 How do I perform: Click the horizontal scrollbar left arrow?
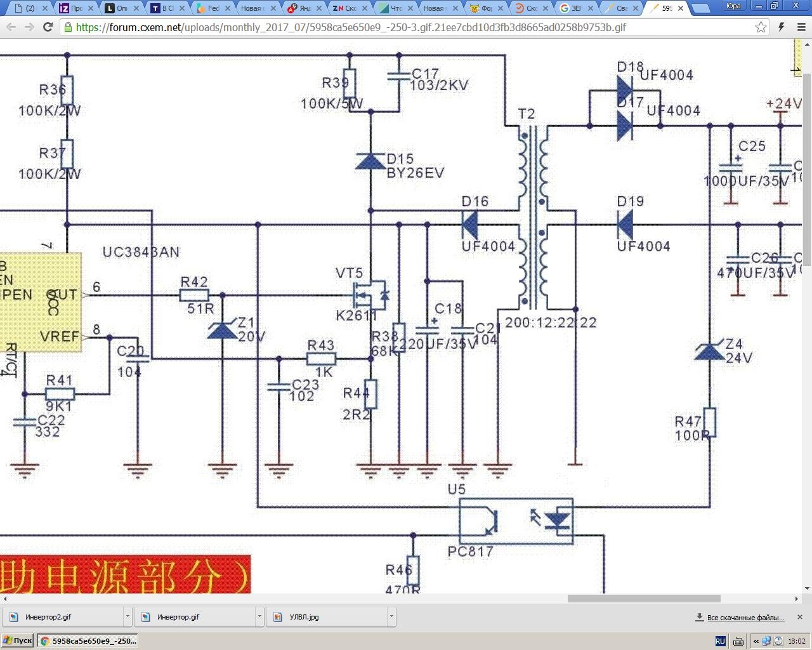[5, 599]
